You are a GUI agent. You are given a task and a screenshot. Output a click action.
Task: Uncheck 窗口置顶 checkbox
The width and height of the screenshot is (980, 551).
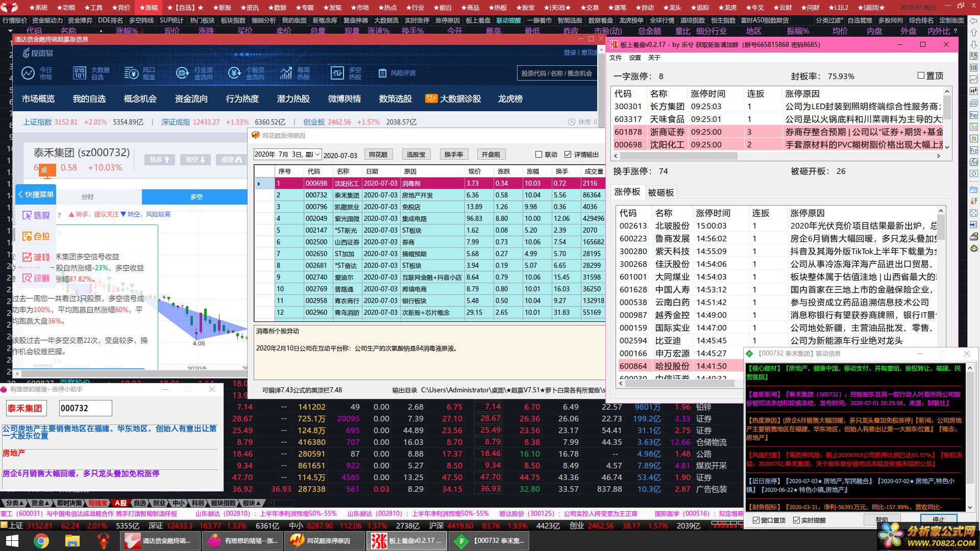[756, 520]
